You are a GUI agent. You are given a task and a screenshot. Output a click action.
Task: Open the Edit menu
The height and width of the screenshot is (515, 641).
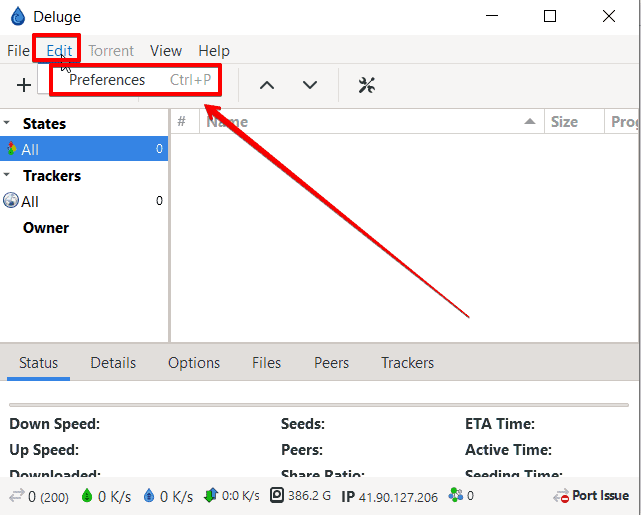(x=59, y=51)
